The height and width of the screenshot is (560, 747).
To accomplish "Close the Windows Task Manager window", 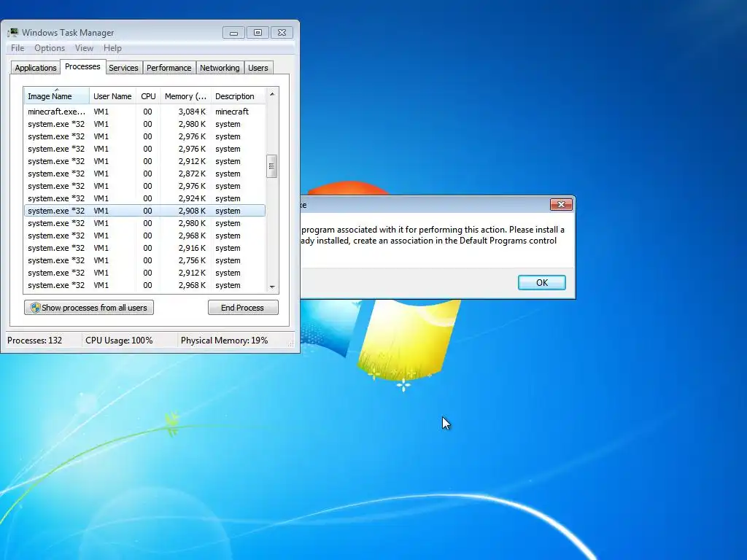I will (x=282, y=33).
